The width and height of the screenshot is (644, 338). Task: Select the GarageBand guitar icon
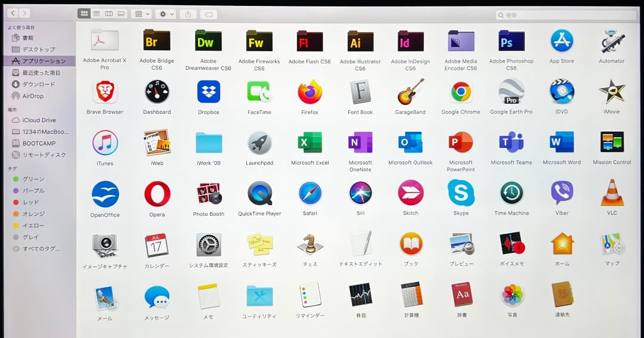click(410, 92)
